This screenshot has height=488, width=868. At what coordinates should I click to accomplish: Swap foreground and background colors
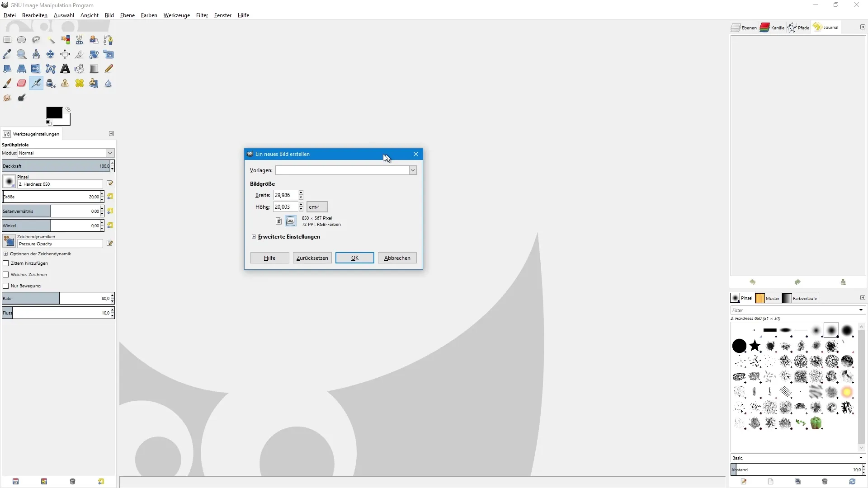click(68, 109)
